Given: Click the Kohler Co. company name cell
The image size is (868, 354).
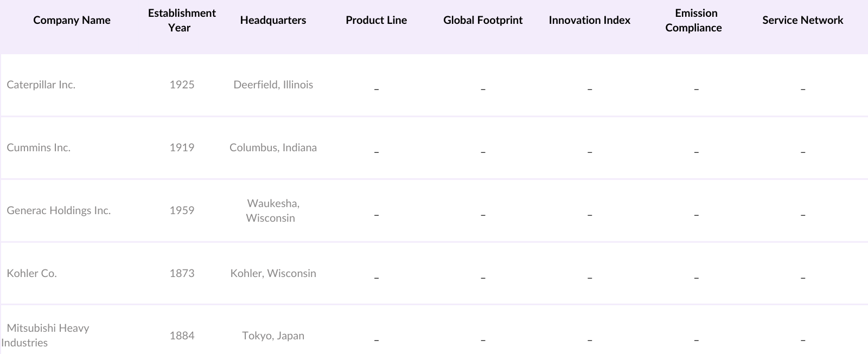Looking at the screenshot, I should coord(31,273).
